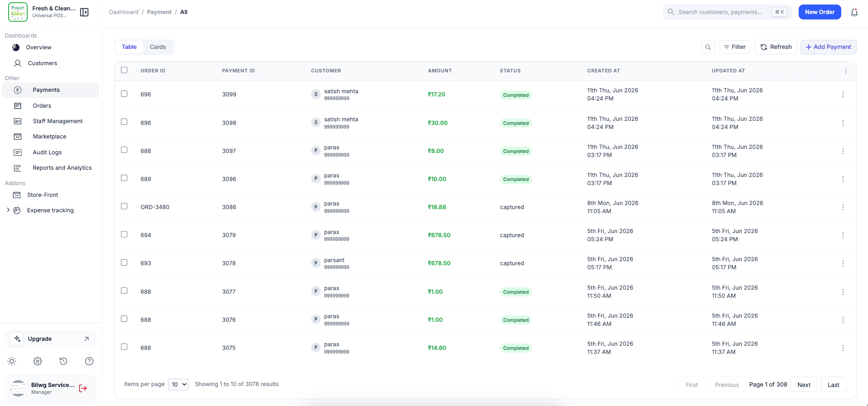868x406 pixels.
Task: Switch to Table view tab
Action: pos(129,47)
